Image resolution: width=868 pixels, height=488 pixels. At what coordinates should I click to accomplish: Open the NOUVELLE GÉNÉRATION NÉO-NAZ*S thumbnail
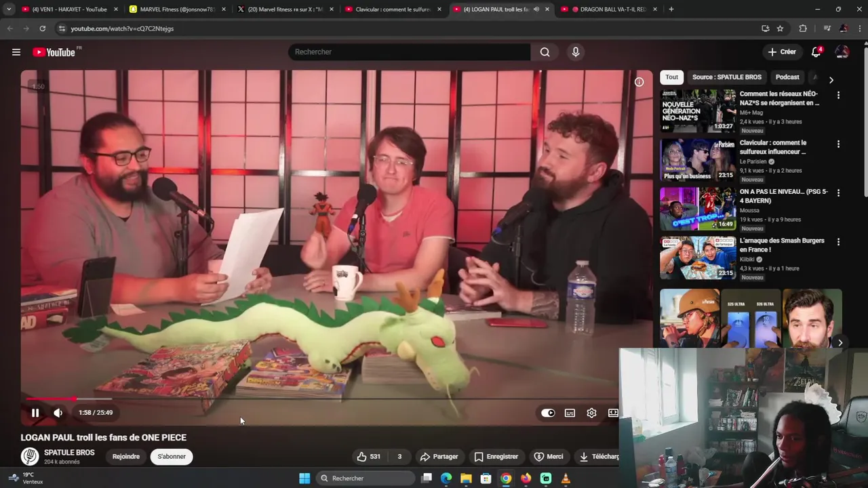click(x=698, y=111)
